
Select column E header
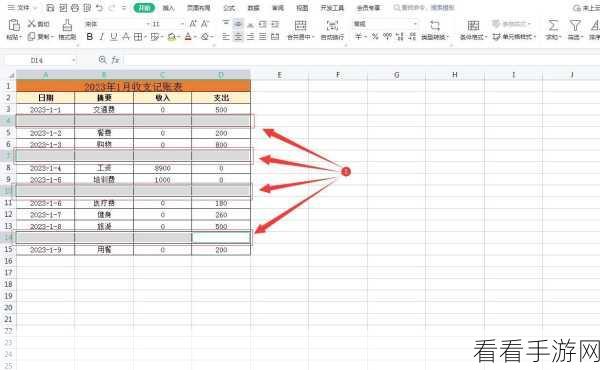tap(279, 75)
